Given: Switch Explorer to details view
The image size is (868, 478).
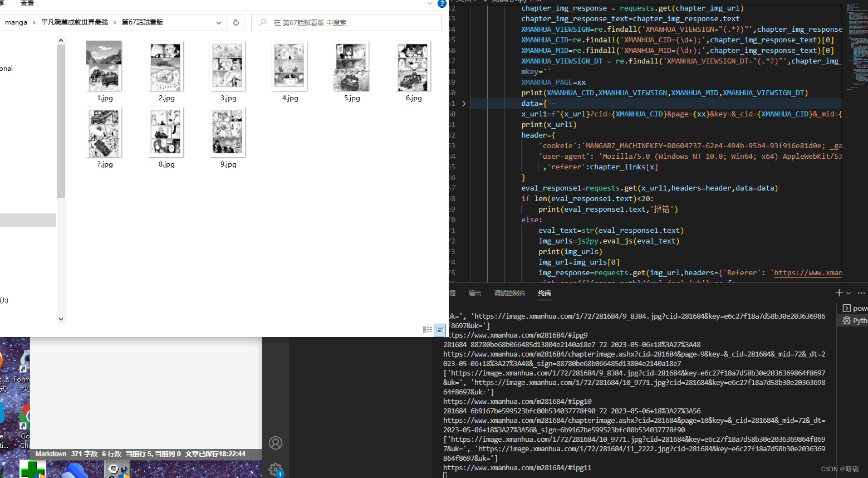Looking at the screenshot, I should [x=428, y=330].
